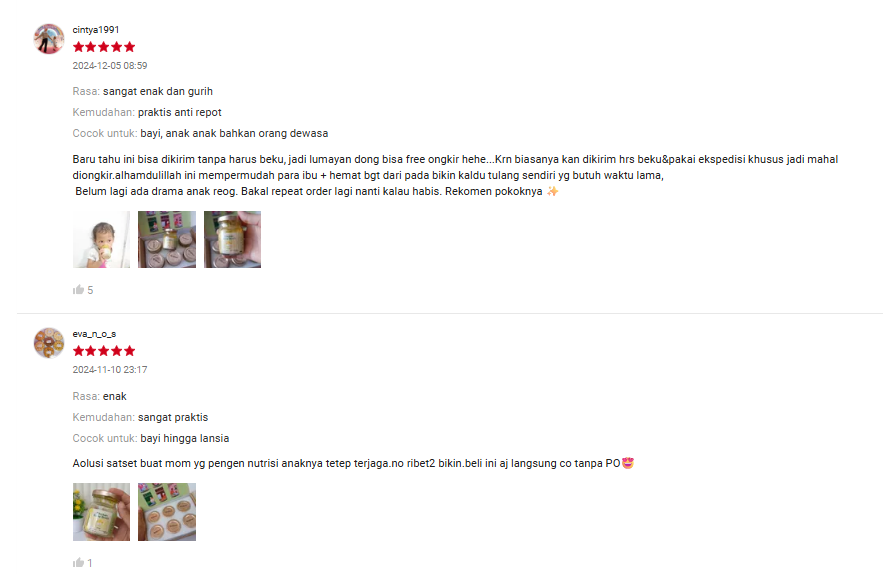
Task: Click 'Cocok untuk: bayi hingga lansia' line
Action: point(151,438)
